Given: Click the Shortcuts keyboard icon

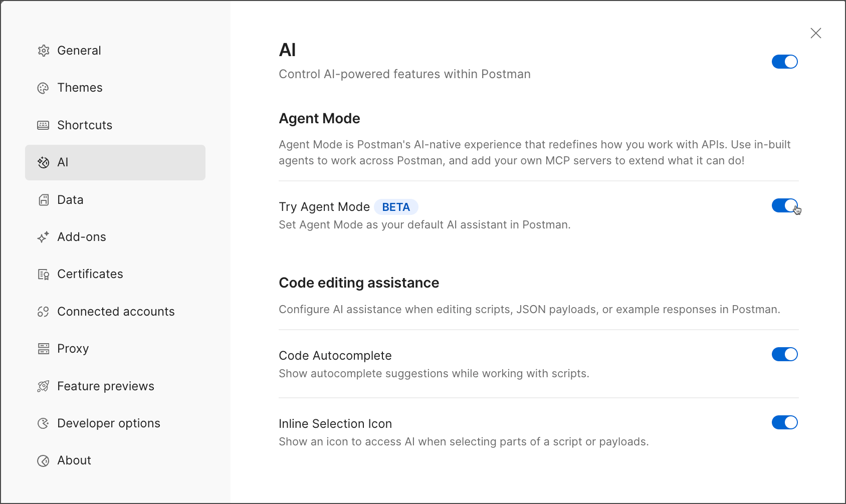Looking at the screenshot, I should (44, 125).
